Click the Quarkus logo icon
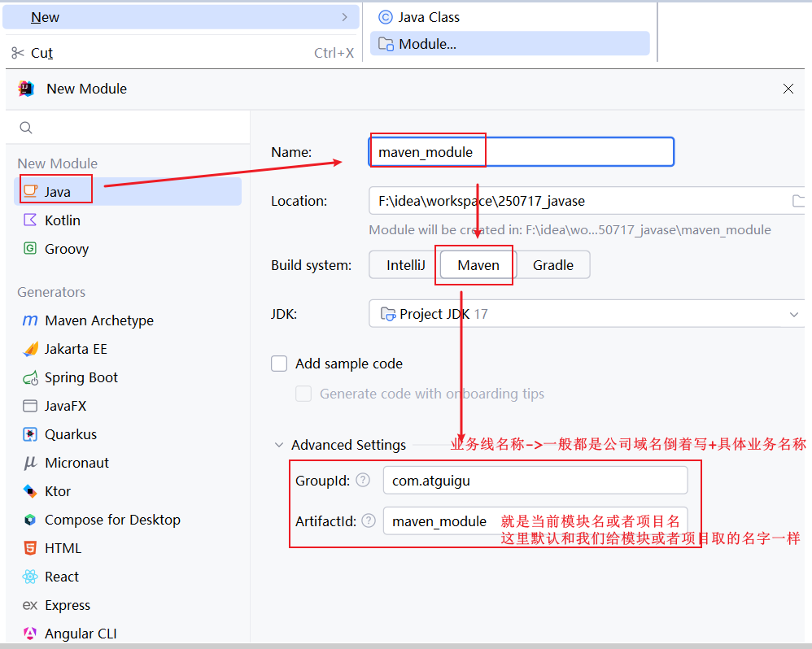 coord(30,434)
